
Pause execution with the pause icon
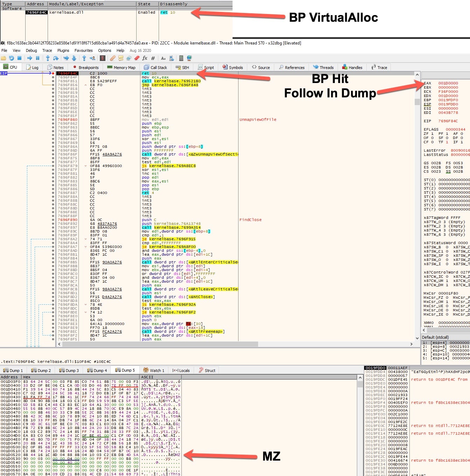click(x=37, y=58)
